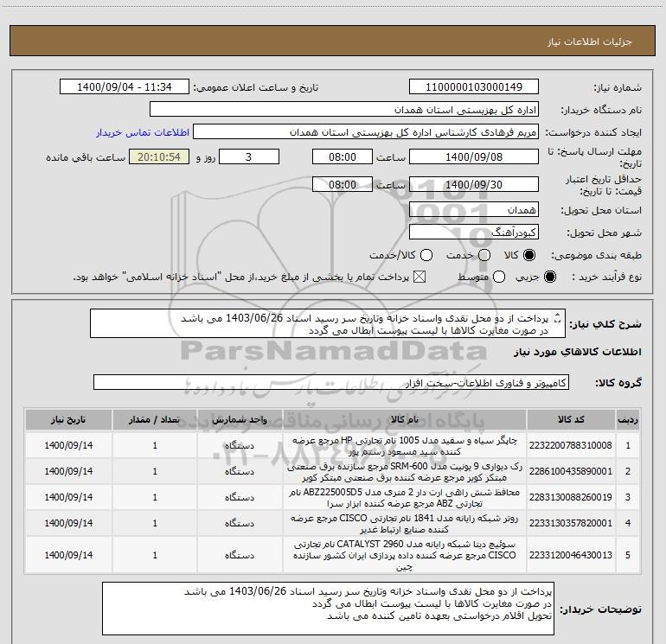This screenshot has height=644, width=666.
Task: Click the شرح کلی نیاز description box
Action: tap(328, 324)
